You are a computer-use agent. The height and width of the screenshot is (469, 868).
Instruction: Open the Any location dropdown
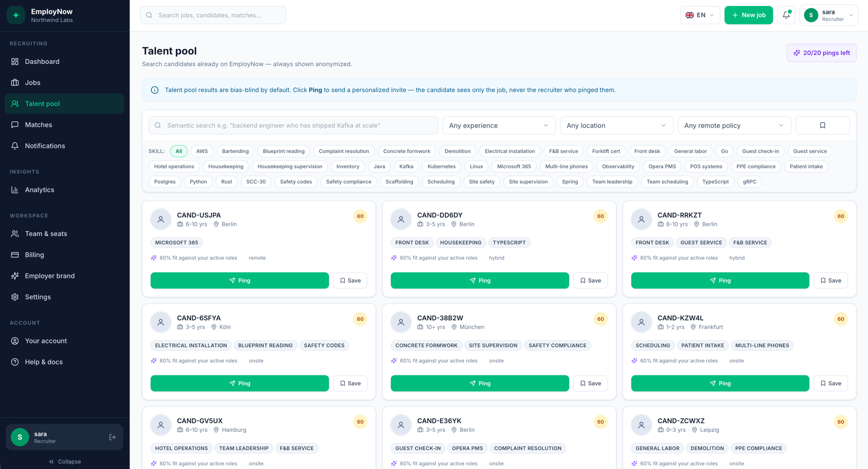coord(616,126)
